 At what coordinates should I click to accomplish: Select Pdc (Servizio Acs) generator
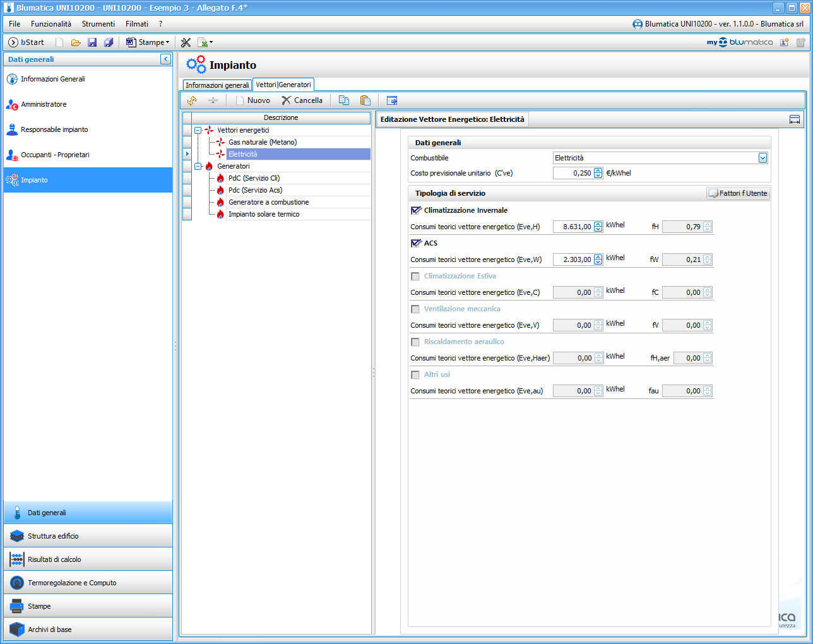click(255, 190)
